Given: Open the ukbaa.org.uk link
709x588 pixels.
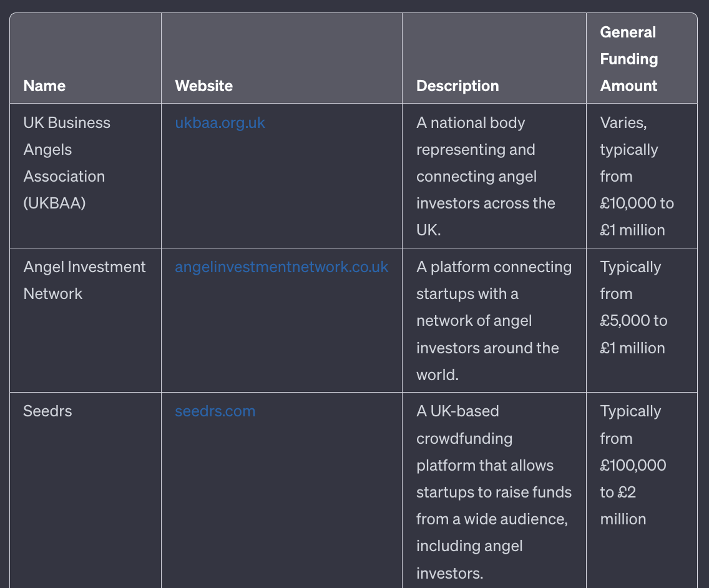Looking at the screenshot, I should point(220,123).
